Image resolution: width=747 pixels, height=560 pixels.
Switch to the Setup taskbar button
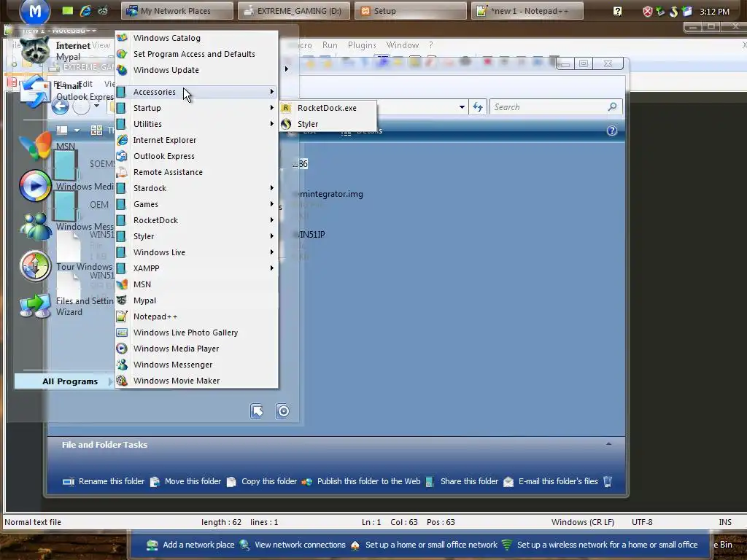pyautogui.click(x=410, y=11)
